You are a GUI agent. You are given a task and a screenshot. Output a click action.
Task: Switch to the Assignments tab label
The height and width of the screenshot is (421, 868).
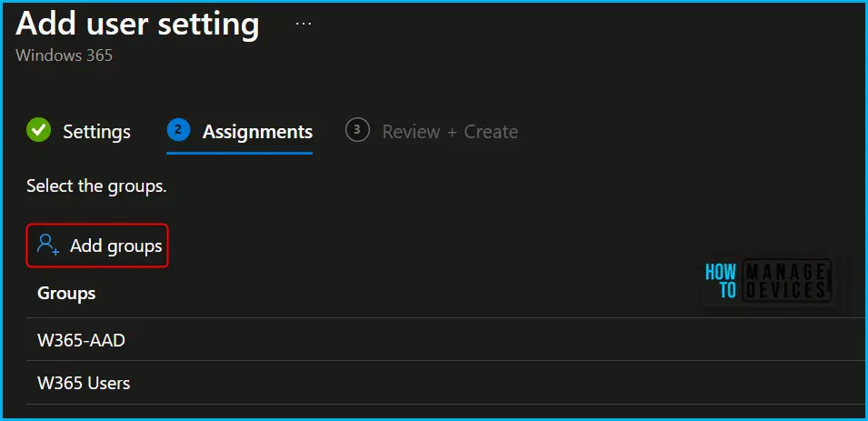(x=257, y=132)
